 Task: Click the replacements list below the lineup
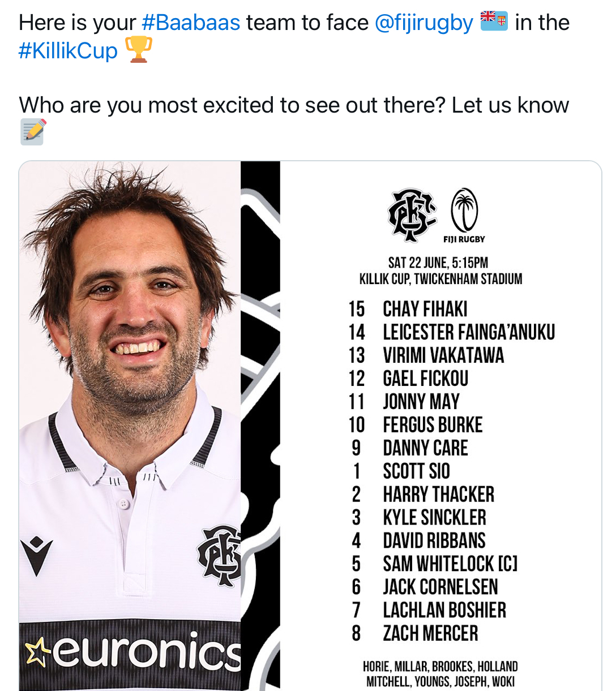tap(440, 674)
